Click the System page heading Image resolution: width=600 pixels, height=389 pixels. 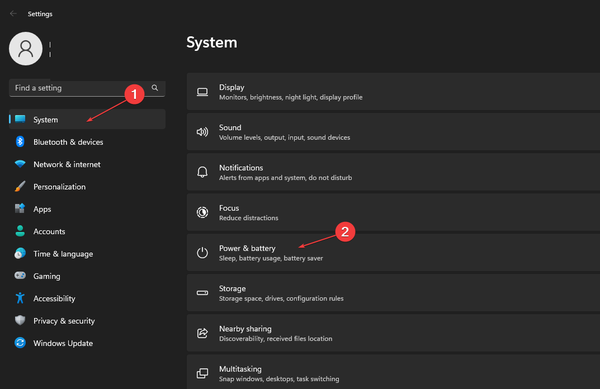coord(212,42)
